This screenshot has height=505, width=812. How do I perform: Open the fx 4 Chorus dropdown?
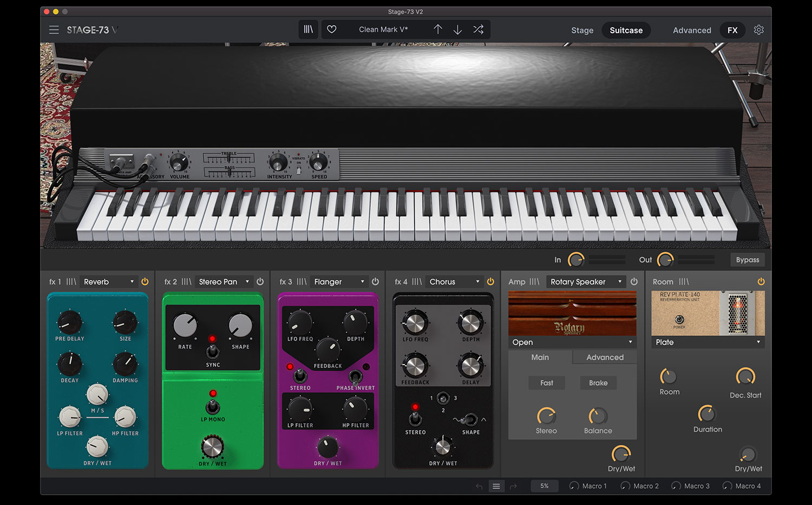454,282
